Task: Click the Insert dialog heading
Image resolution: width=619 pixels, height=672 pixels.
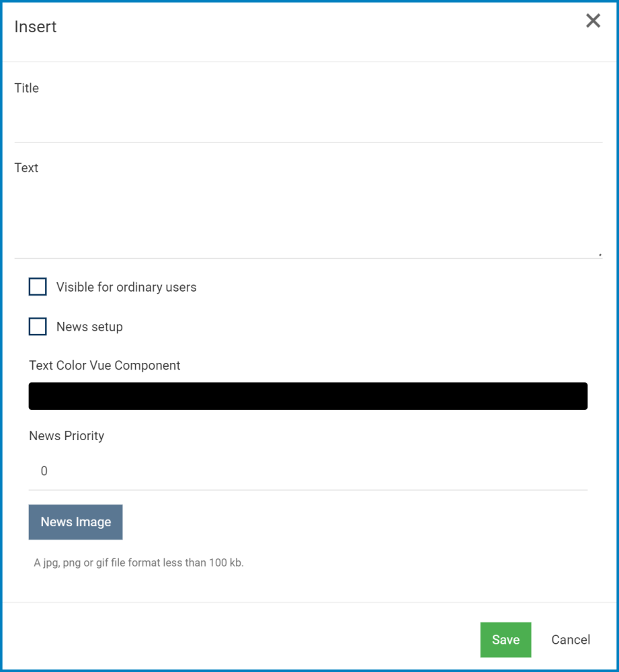Action: click(x=36, y=27)
